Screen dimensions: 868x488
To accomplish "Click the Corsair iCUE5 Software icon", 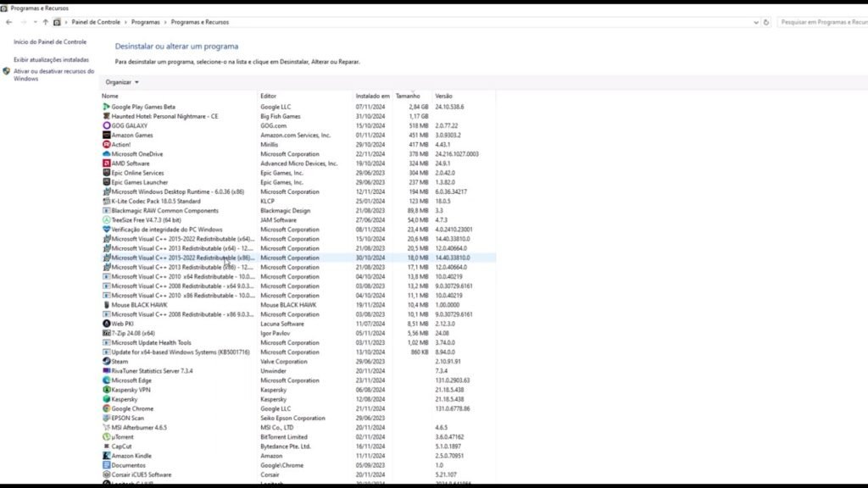I will tap(106, 474).
